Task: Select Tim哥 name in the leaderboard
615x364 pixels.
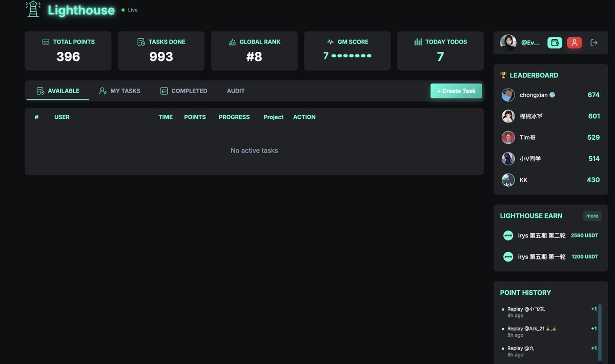Action: [527, 137]
